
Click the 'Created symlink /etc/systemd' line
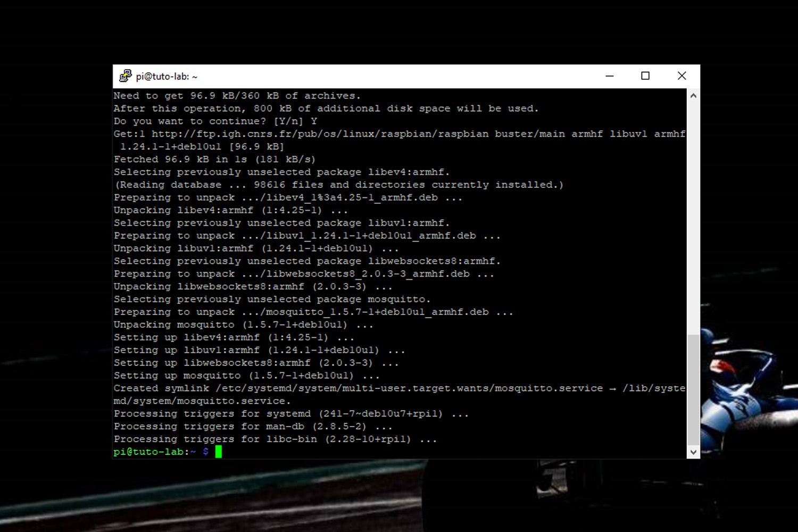[400, 388]
